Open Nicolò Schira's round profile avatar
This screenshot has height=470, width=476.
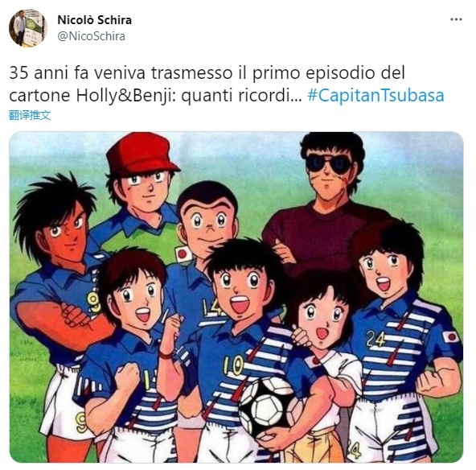point(28,28)
